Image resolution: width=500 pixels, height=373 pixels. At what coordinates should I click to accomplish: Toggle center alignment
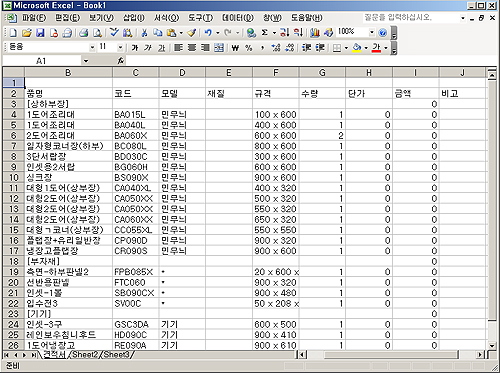click(x=192, y=48)
